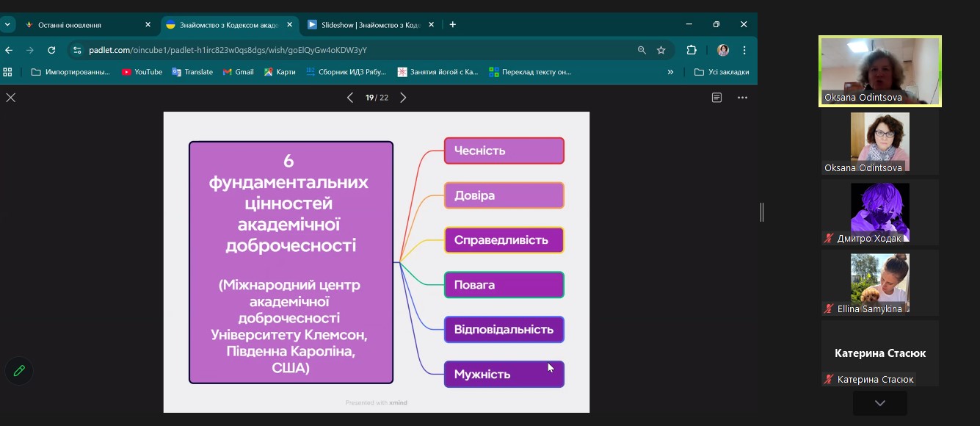Image resolution: width=980 pixels, height=426 pixels.
Task: Open the tab search dropdown
Action: (8, 24)
